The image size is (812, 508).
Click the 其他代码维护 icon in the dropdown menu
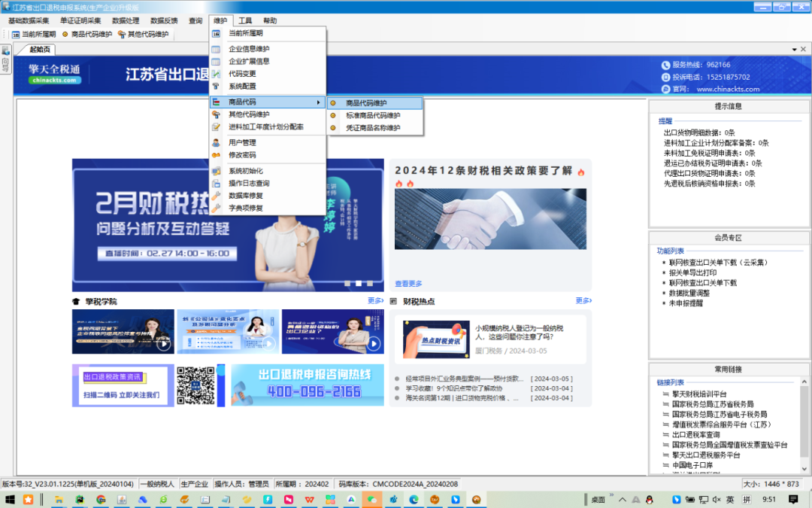216,114
